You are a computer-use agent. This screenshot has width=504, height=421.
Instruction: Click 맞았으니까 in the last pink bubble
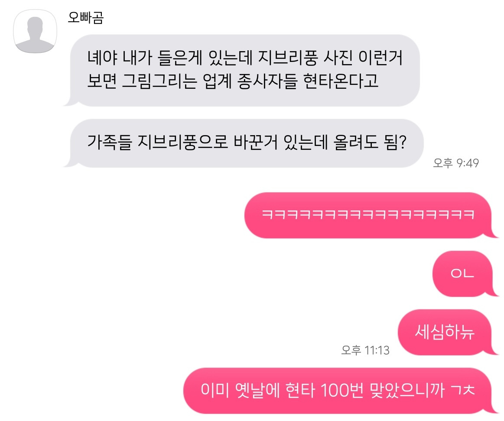click(407, 390)
